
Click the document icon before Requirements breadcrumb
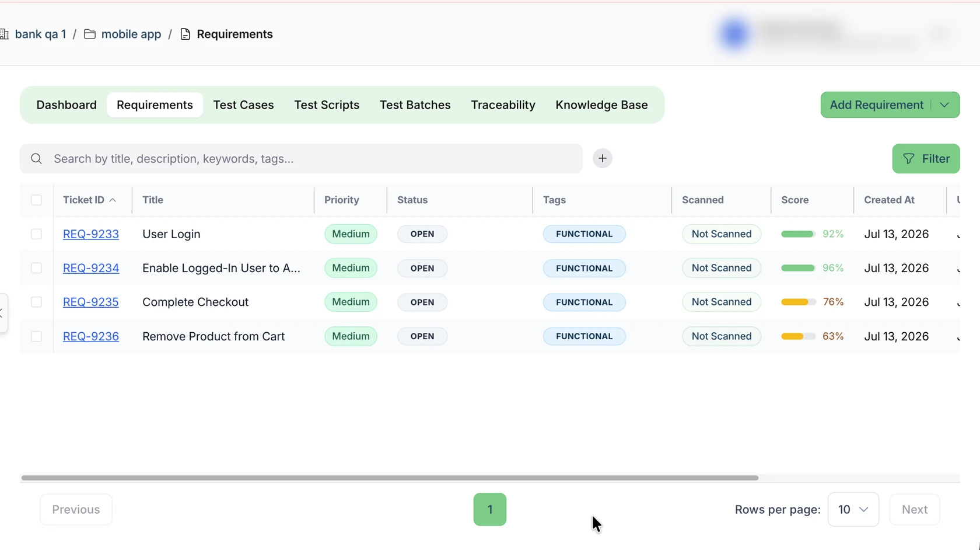click(x=185, y=34)
